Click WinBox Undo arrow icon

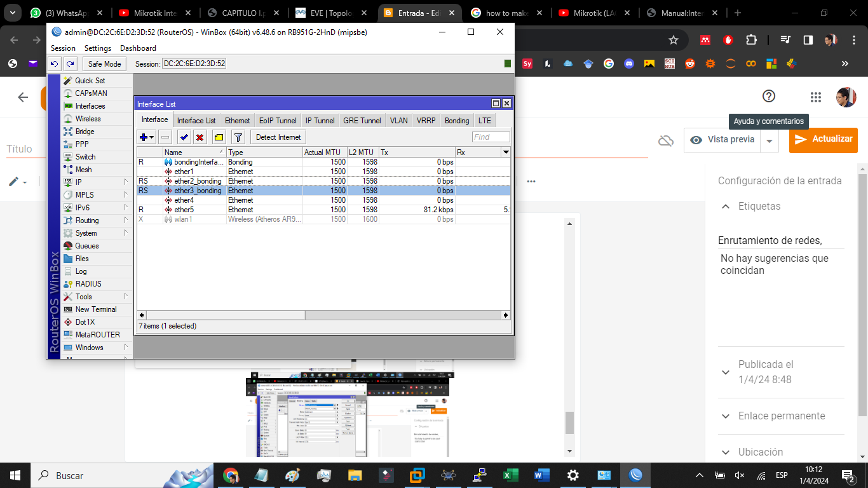[55, 64]
